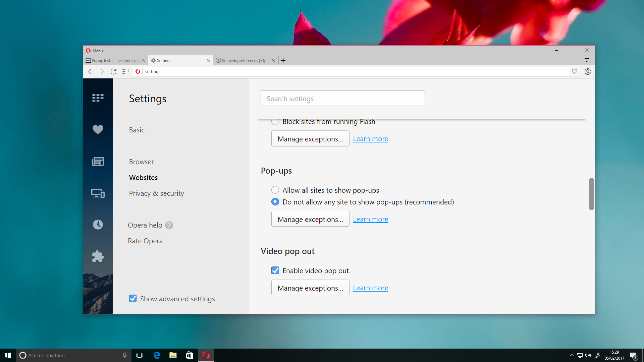Select Allow all sites to show pop-ups
The width and height of the screenshot is (644, 362).
275,190
